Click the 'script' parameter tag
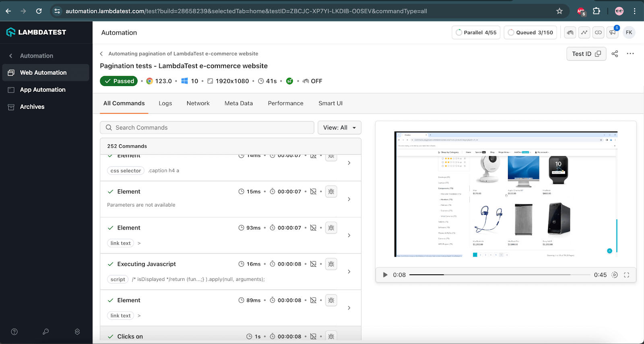The image size is (644, 344). (118, 279)
